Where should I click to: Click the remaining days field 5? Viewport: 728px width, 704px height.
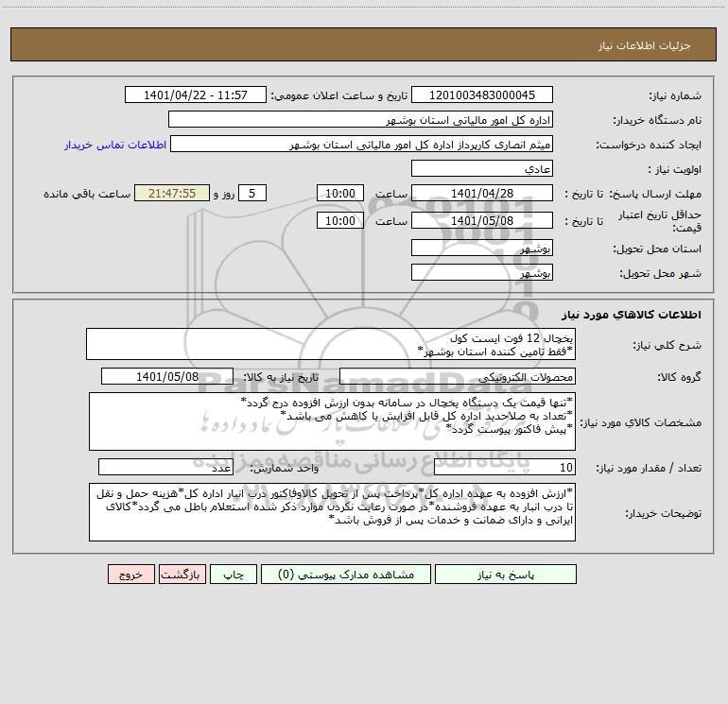click(x=252, y=193)
